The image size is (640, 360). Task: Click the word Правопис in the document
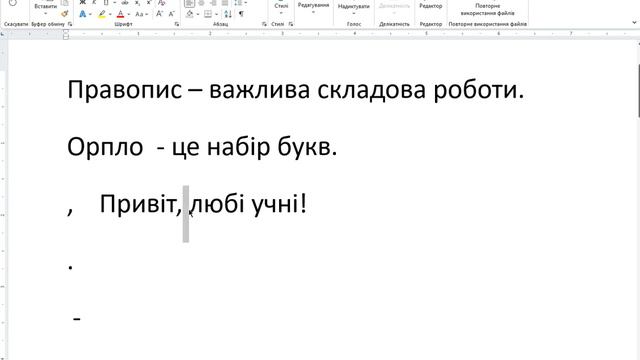click(x=124, y=90)
